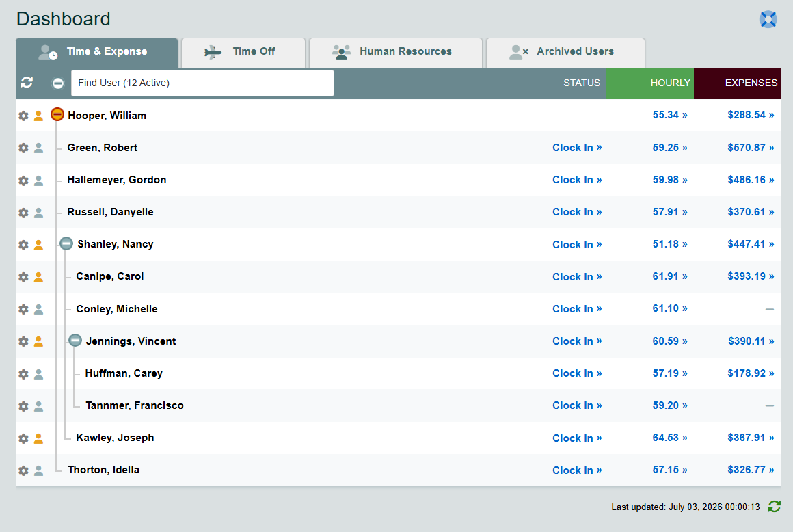Image resolution: width=793 pixels, height=532 pixels.
Task: Open expenses $178.92 for Huffman, Carey
Action: (x=751, y=373)
